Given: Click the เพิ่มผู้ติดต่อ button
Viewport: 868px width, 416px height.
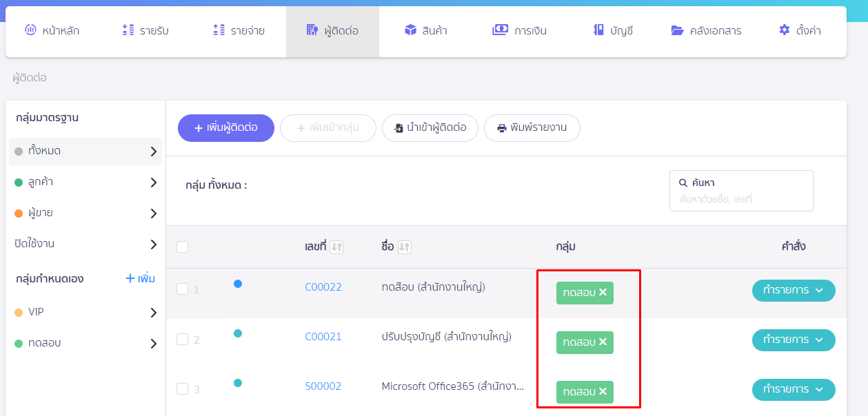Looking at the screenshot, I should 226,128.
